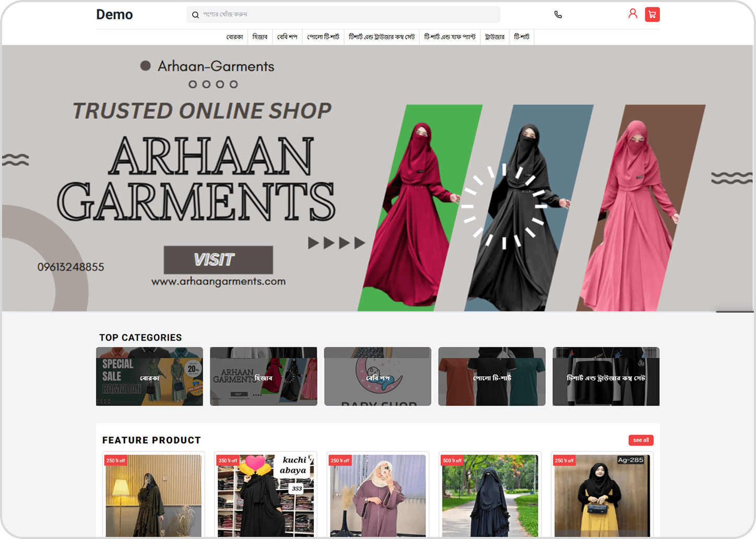Select হিজাব in the top navigation bar

coord(259,37)
